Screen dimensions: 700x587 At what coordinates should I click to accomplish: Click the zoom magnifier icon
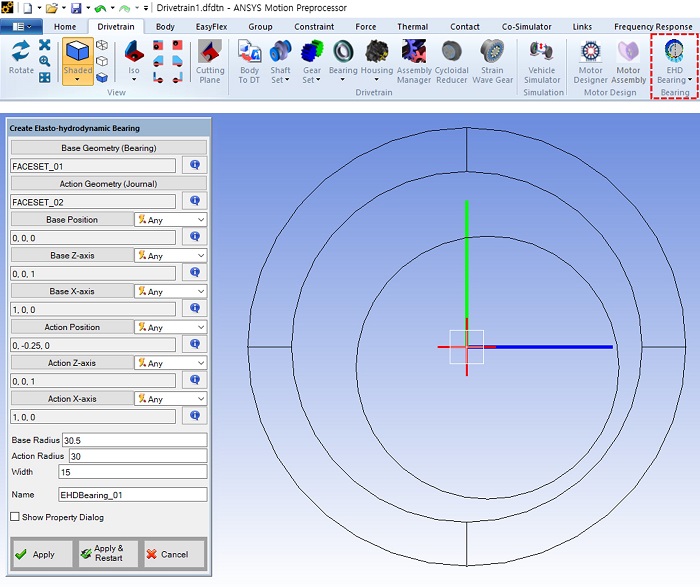[44, 61]
